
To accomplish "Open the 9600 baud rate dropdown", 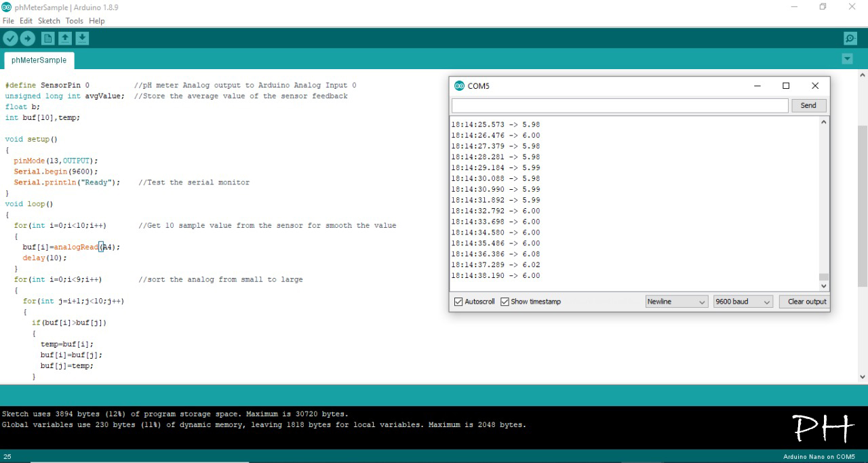I will pyautogui.click(x=743, y=301).
